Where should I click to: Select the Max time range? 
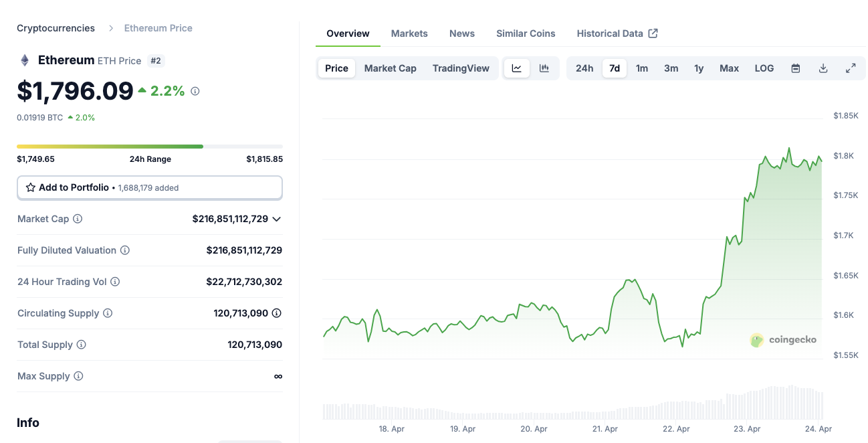pos(729,68)
